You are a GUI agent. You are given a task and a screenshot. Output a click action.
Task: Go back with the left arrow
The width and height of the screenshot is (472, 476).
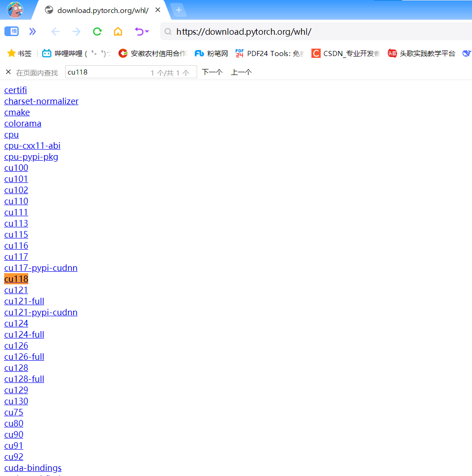(55, 31)
